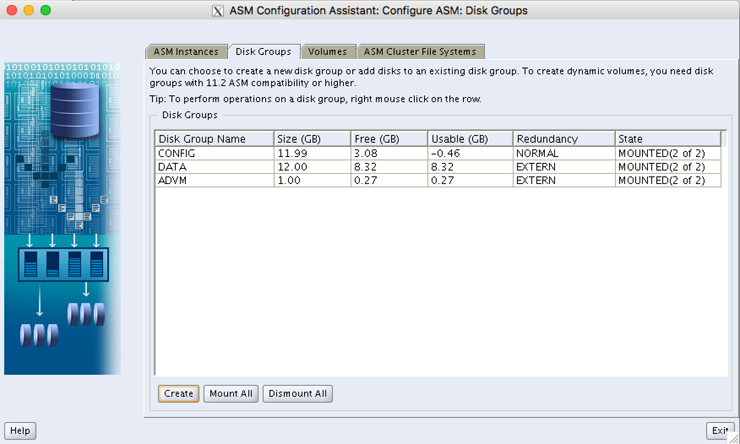Click the Redundancy column header

click(564, 139)
